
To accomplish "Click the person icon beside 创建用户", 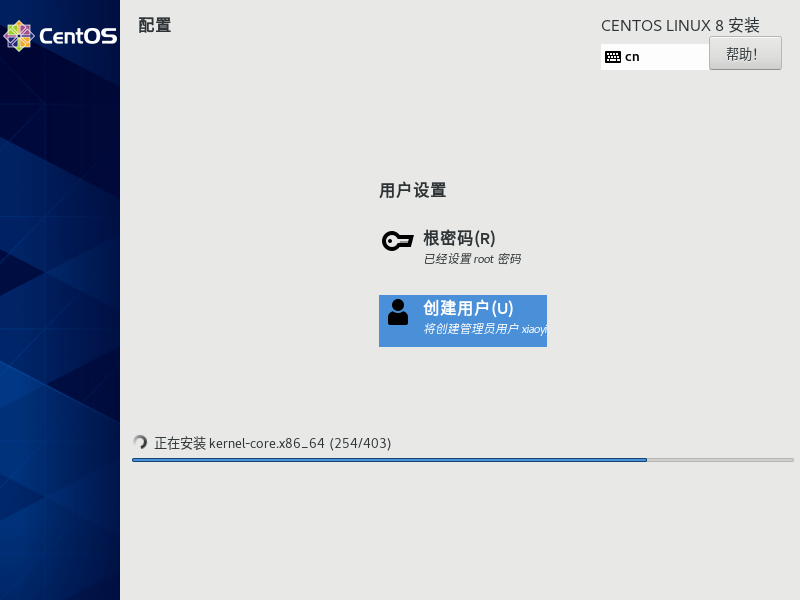I will point(397,311).
